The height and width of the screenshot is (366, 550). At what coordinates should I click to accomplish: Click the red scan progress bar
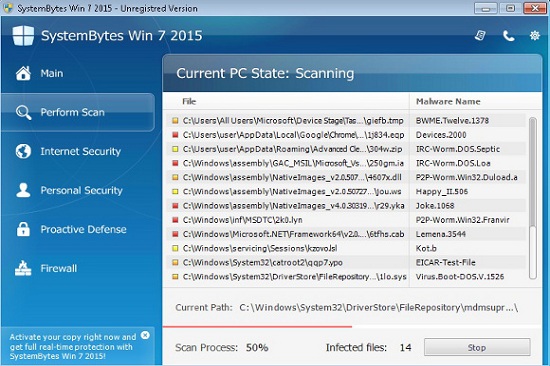tap(257, 327)
